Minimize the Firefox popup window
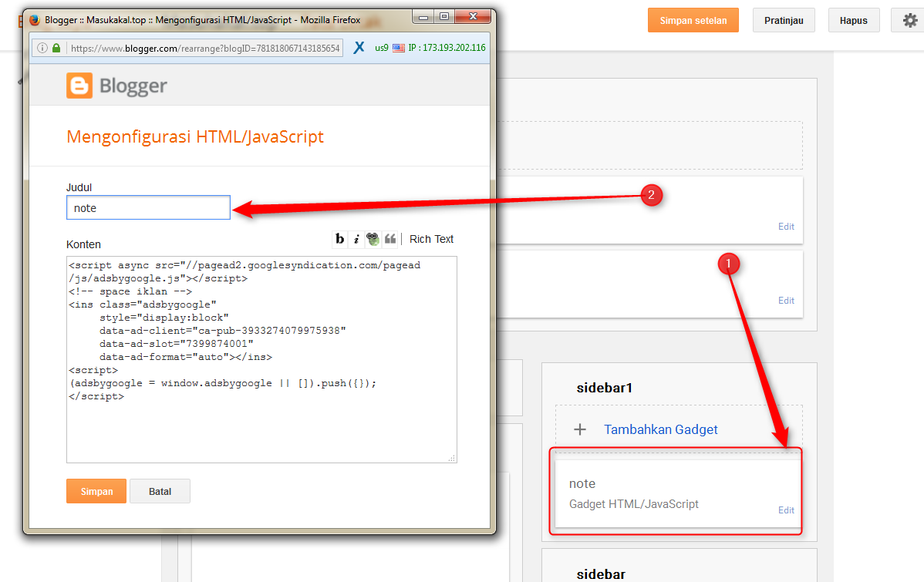The image size is (924, 582). [x=423, y=17]
